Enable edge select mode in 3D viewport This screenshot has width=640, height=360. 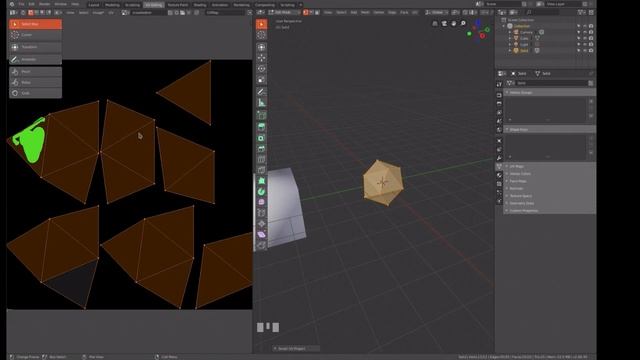[311, 13]
